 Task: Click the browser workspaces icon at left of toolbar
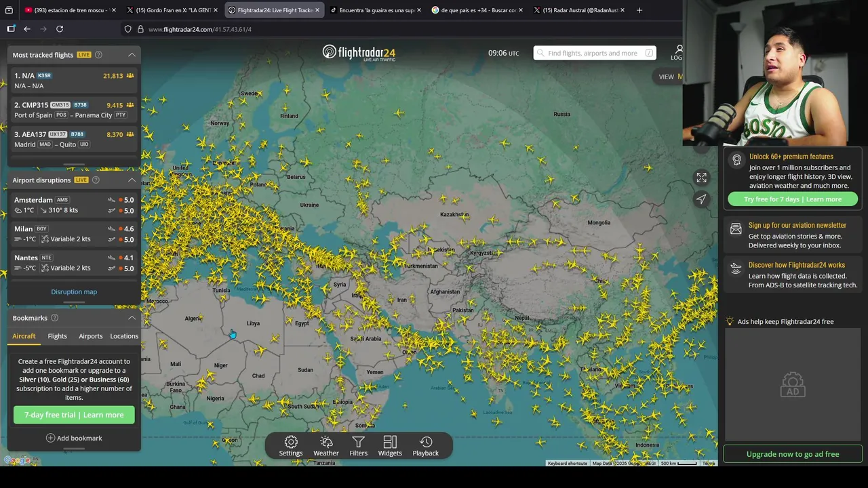coord(11,29)
